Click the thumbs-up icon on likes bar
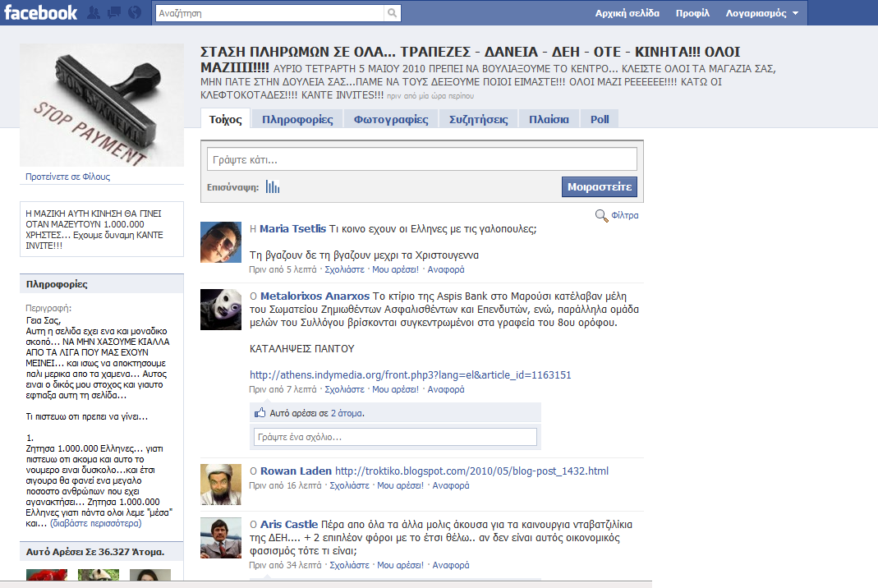Screen dimensions: 878x588 pyautogui.click(x=260, y=413)
